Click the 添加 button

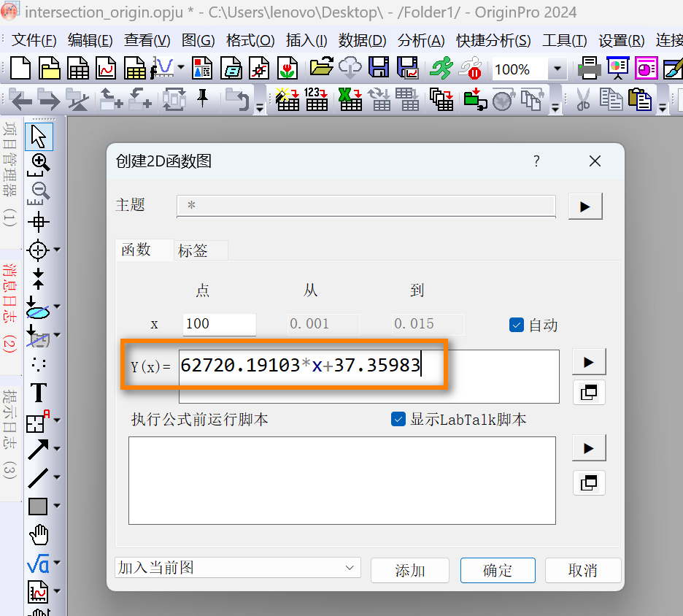(409, 571)
